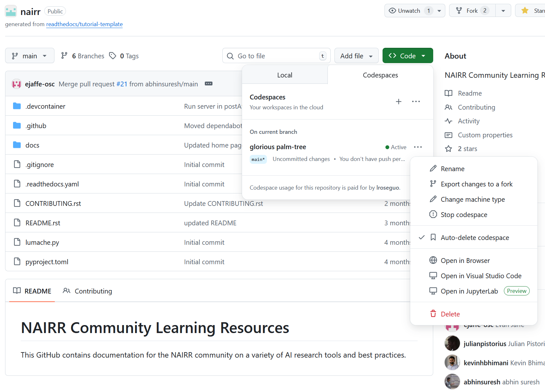The height and width of the screenshot is (392, 545).
Task: Click the lumache.py file icon
Action: tap(17, 242)
